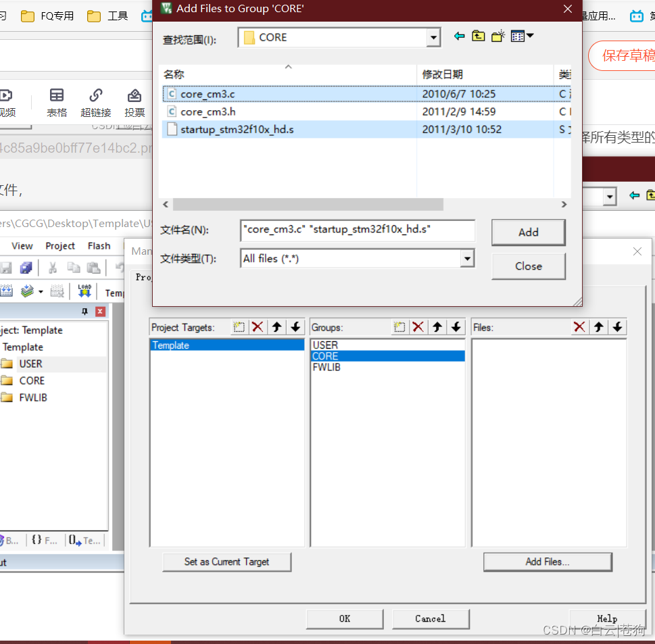655x644 pixels.
Task: Click the Download LOAD icon in Keil
Action: click(84, 291)
